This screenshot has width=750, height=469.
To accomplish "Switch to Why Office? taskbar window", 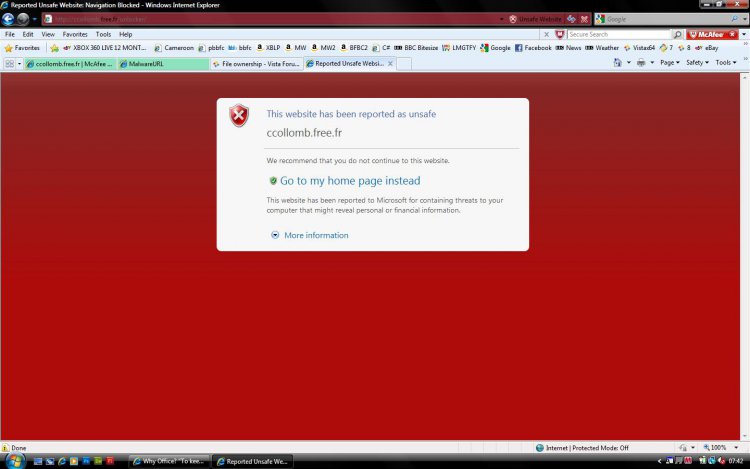I will (169, 461).
